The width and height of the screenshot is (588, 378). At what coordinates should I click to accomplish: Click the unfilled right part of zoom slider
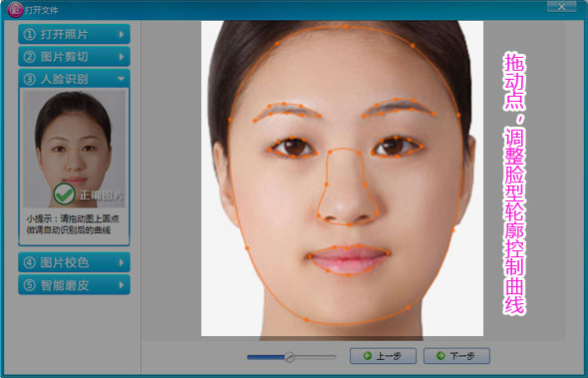(315, 357)
